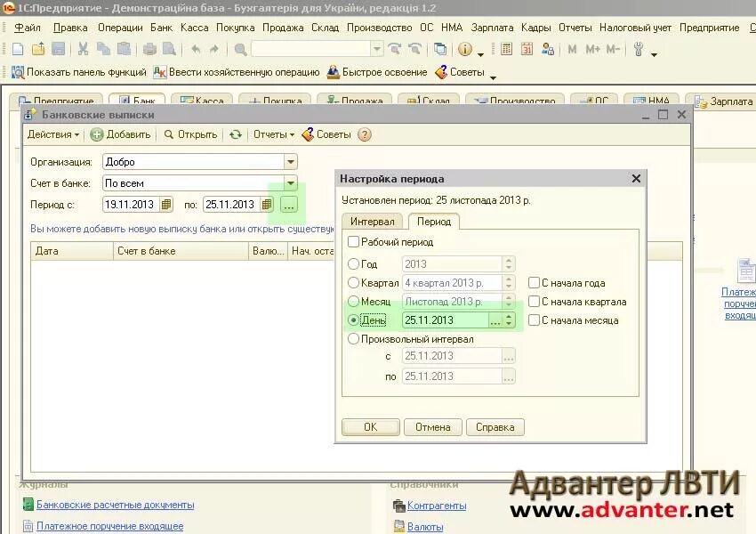756x534 pixels.
Task: Click the Find magnifier icon in toolbar
Action: 240,49
